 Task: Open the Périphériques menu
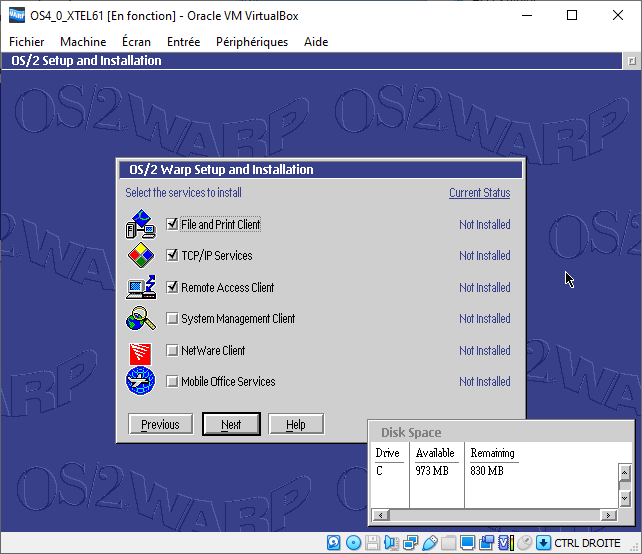[251, 42]
